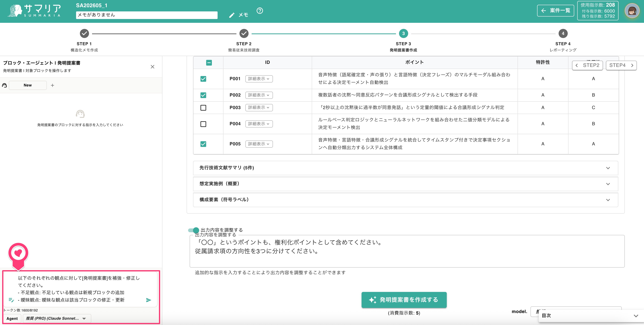644x325 pixels.
Task: Click the メモ edit label
Action: click(243, 15)
